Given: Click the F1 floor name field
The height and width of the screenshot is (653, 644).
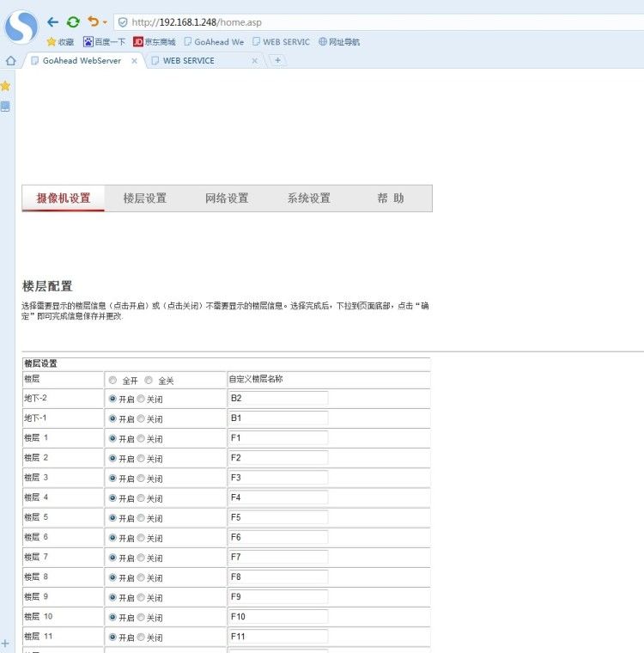Looking at the screenshot, I should 278,437.
